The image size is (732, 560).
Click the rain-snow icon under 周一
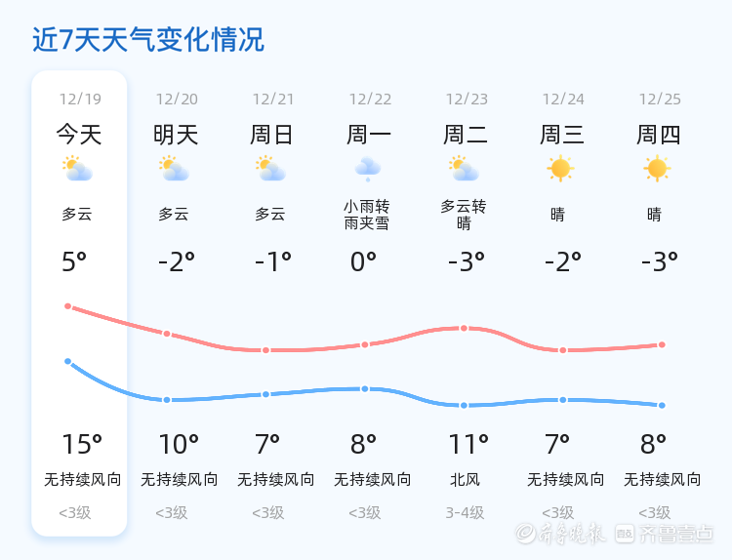click(367, 169)
